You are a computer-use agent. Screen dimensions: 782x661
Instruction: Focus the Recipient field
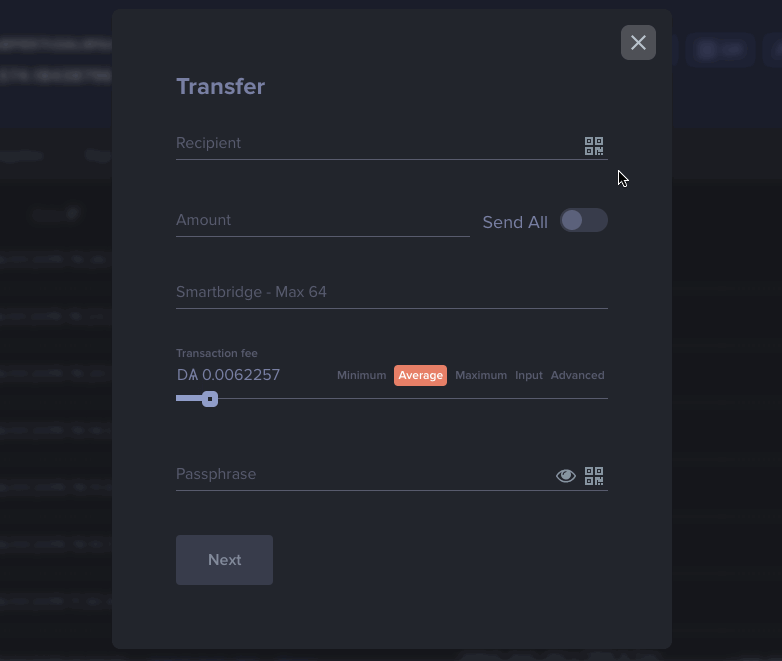click(x=377, y=144)
